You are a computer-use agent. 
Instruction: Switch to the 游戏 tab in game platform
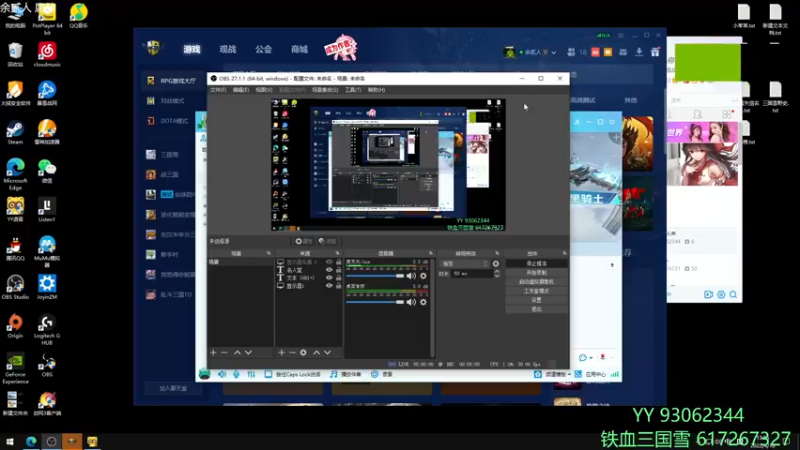tap(192, 49)
